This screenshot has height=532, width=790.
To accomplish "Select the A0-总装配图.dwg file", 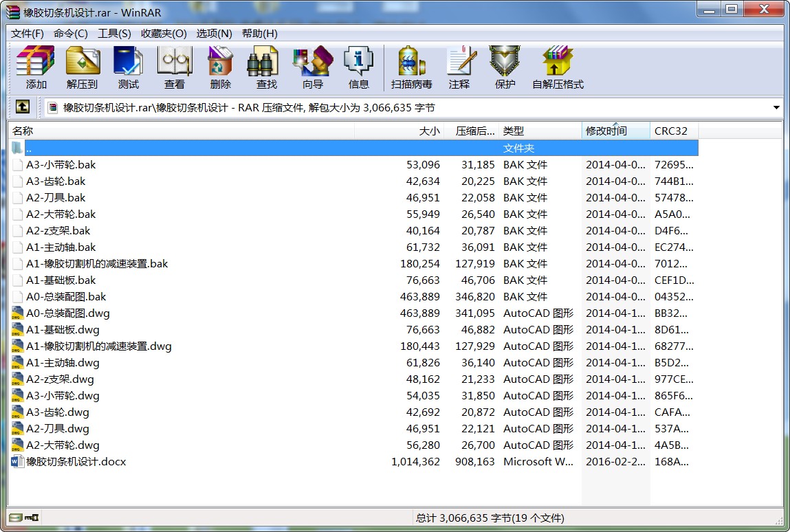I will (67, 313).
